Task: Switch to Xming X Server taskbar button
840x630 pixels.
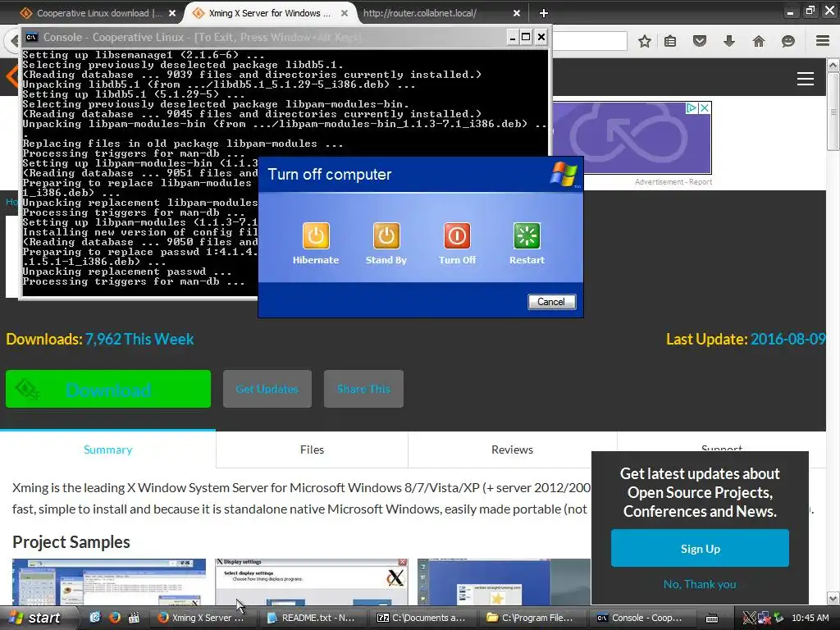Action: (x=202, y=618)
